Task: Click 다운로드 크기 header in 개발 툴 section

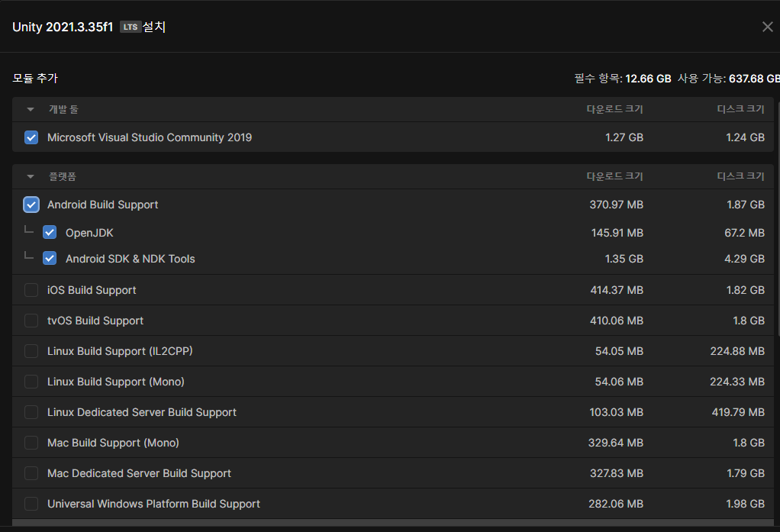Action: (x=615, y=109)
